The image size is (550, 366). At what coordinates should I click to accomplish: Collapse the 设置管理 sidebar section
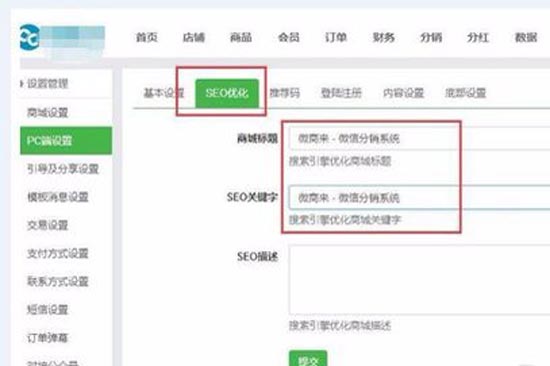coord(44,84)
